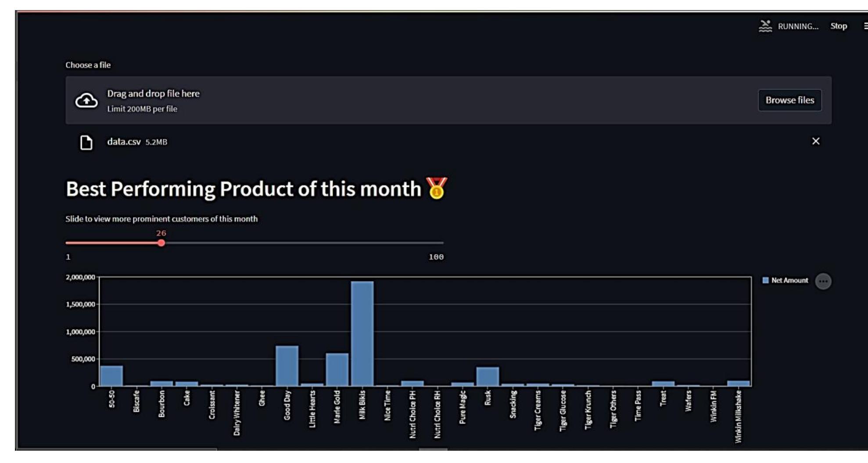
Task: Open the hamburger main menu
Action: (x=865, y=26)
